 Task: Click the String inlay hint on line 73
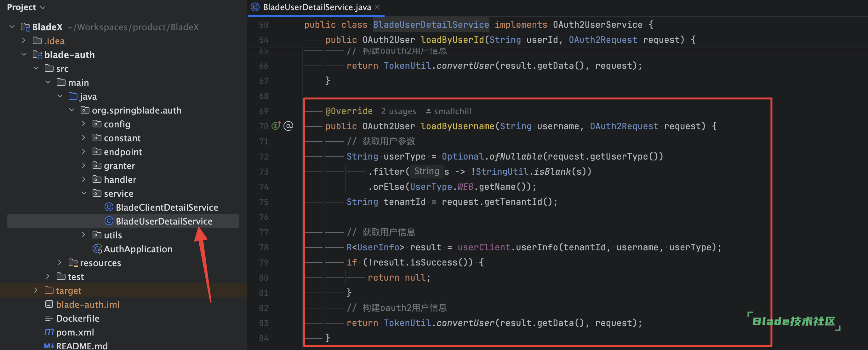(426, 171)
